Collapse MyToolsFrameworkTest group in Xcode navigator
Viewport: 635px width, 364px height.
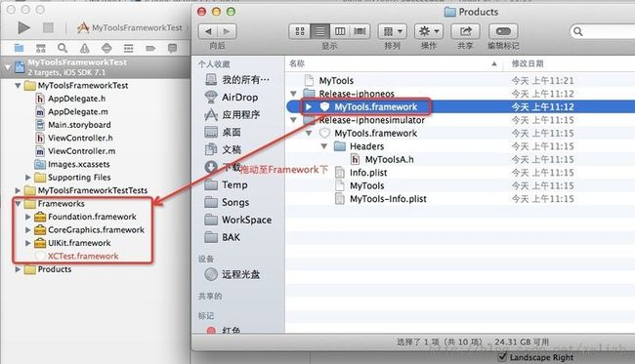pyautogui.click(x=18, y=86)
